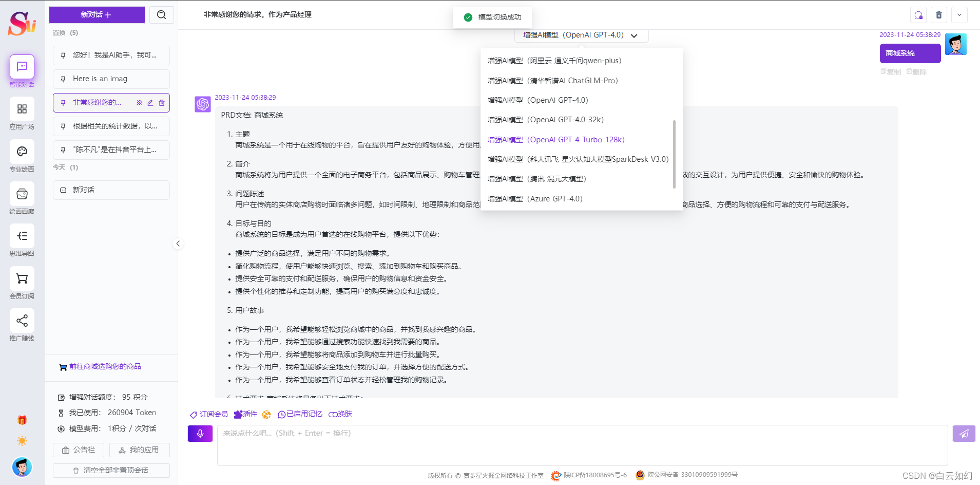Open the 增强AI模型 model selector dropdown
This screenshot has width=980, height=485.
pyautogui.click(x=581, y=35)
